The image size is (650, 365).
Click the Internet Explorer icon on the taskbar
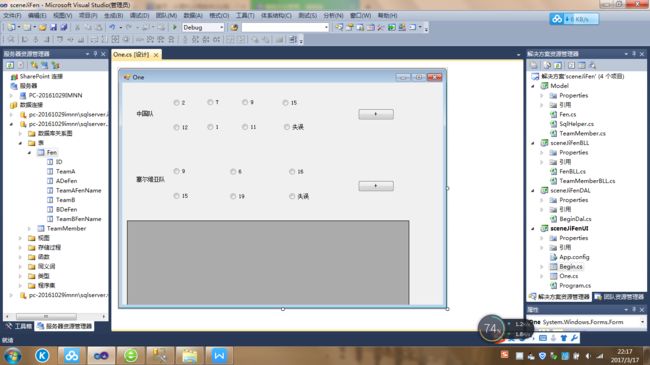point(131,355)
